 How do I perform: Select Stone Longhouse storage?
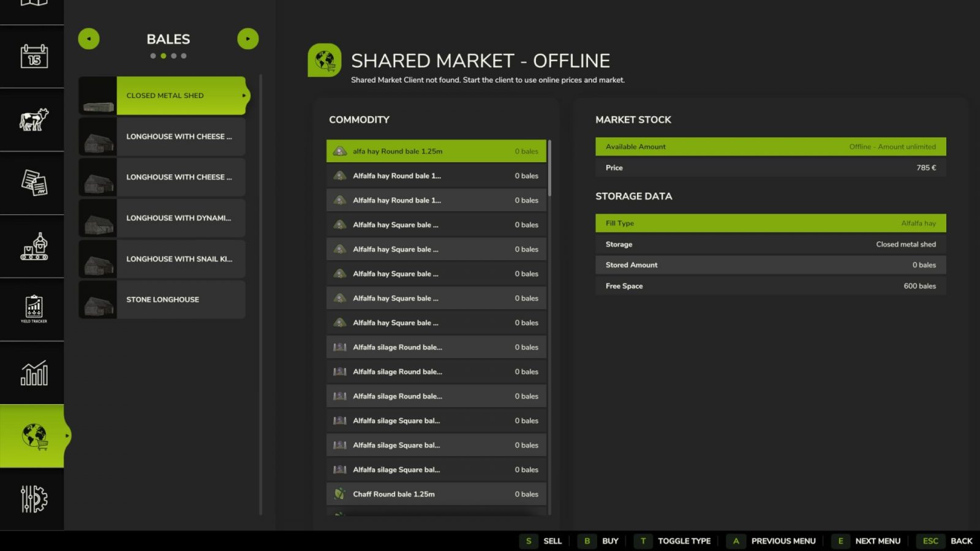click(162, 299)
